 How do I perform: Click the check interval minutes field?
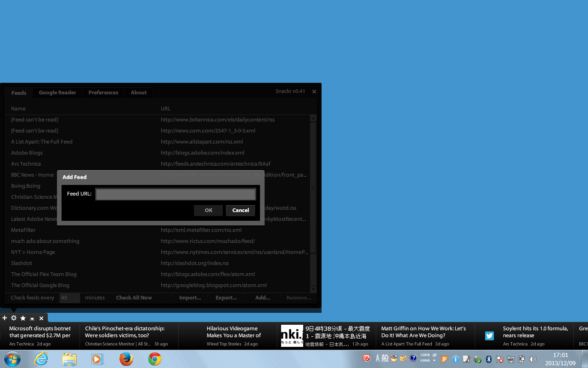(70, 298)
